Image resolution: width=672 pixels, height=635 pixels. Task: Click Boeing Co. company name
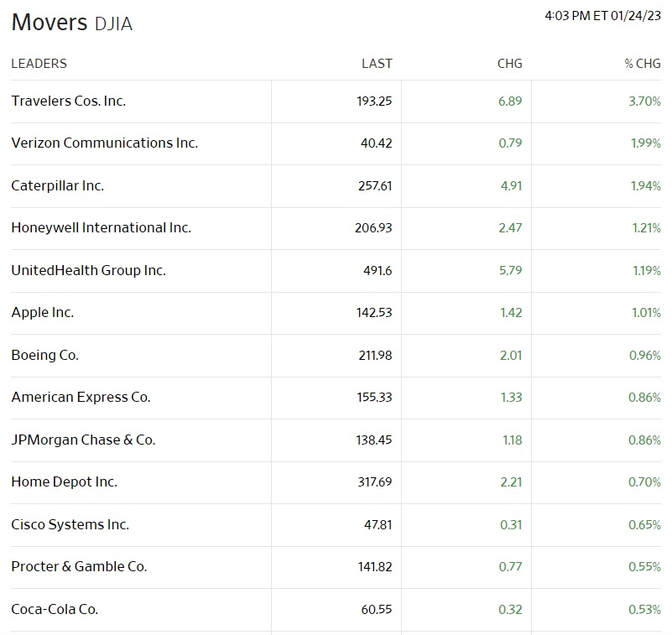point(45,355)
